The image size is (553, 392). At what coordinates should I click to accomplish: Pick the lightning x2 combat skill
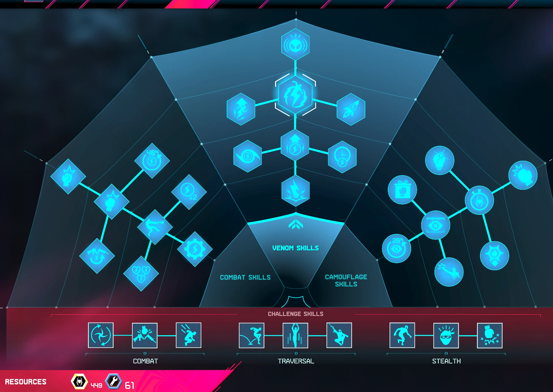click(189, 192)
